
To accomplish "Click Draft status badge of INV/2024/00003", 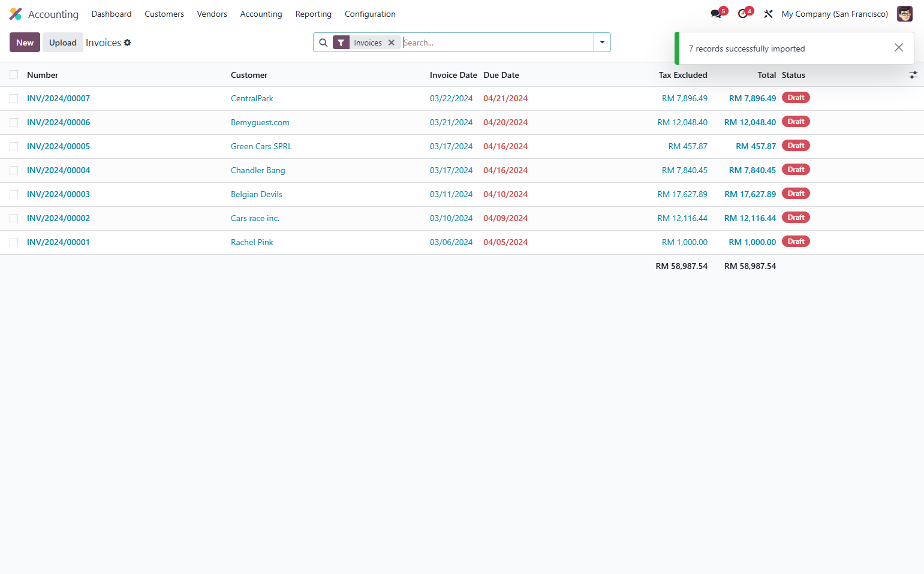I will click(x=796, y=194).
